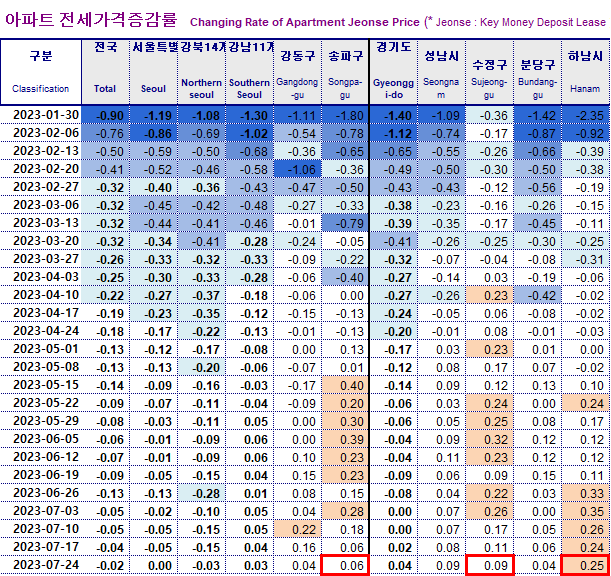Select the Bundang-gu column header
This screenshot has width=611, height=576.
tap(538, 72)
